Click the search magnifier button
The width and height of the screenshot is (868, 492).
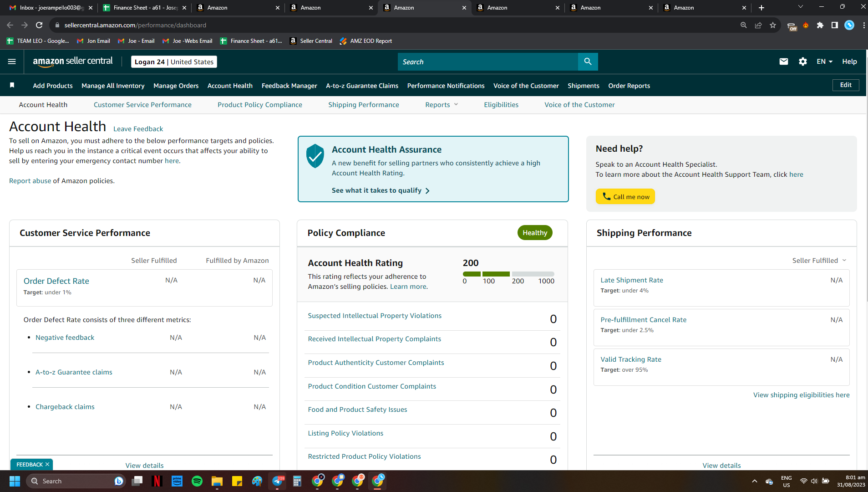point(588,61)
